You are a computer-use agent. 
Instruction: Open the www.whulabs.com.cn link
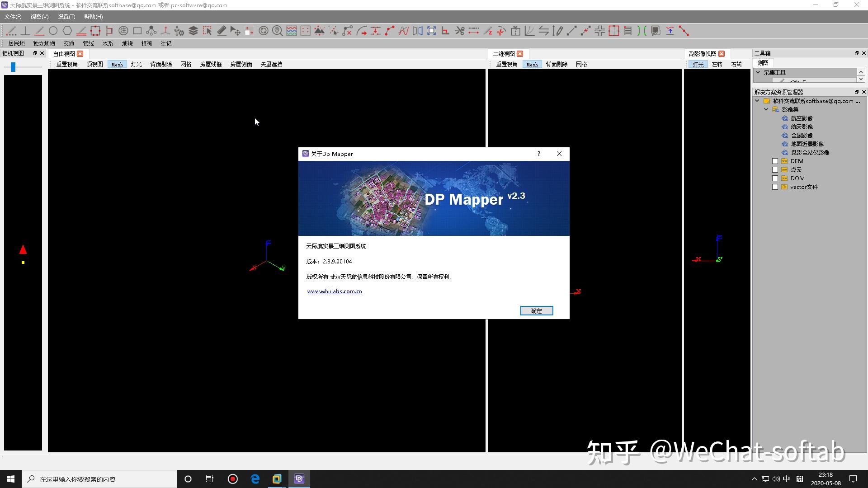pyautogui.click(x=334, y=291)
